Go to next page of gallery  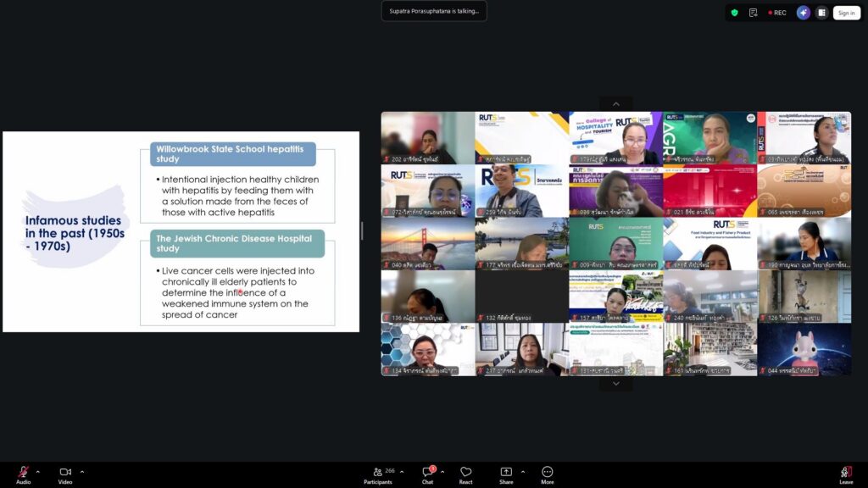(x=616, y=384)
